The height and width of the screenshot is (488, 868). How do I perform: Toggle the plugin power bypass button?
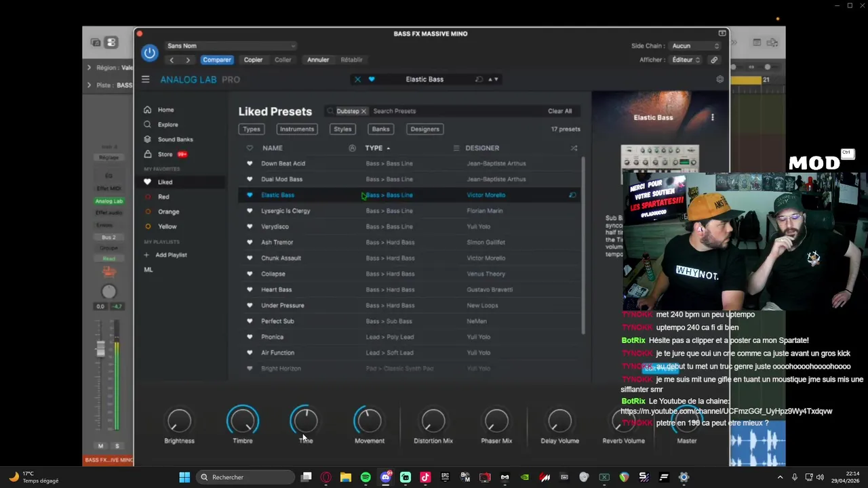pyautogui.click(x=149, y=53)
